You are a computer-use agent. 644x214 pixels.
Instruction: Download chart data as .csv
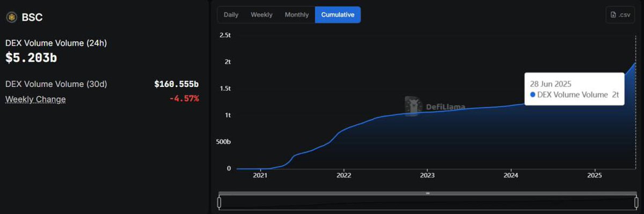point(620,15)
